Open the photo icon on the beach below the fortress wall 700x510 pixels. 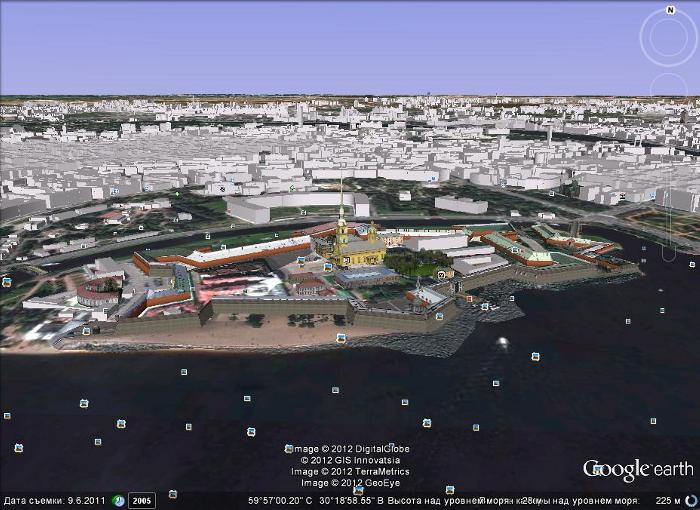(x=342, y=337)
